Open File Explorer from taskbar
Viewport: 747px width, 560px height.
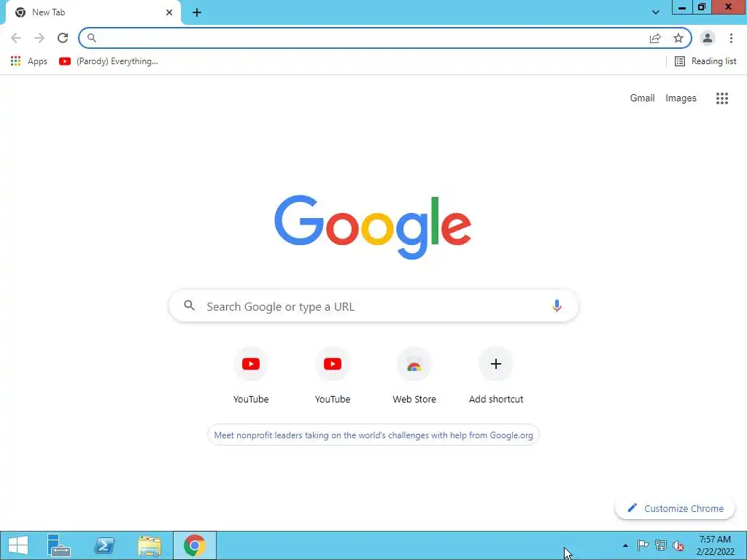coord(149,545)
